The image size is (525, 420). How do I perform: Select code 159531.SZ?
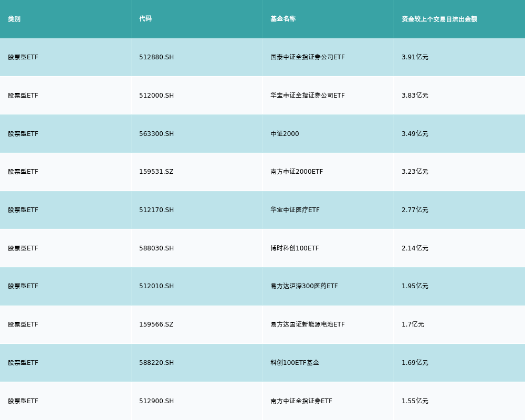click(x=156, y=172)
